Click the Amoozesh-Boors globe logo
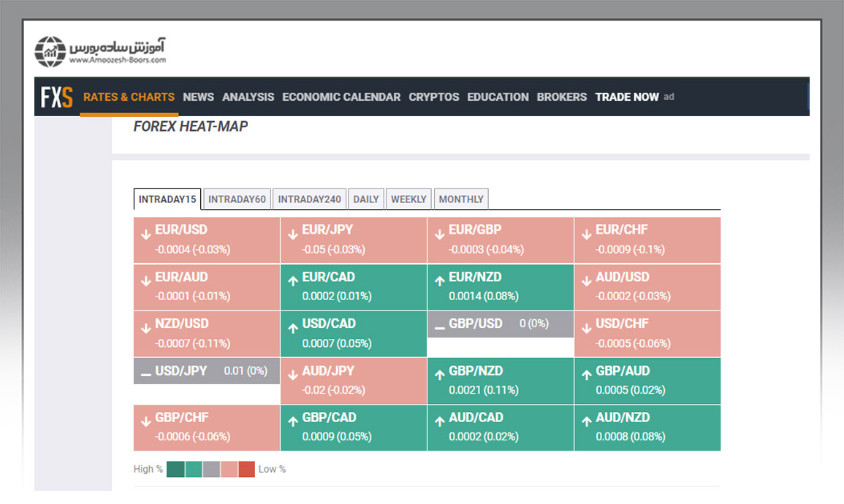Image resolution: width=844 pixels, height=504 pixels. coord(50,52)
